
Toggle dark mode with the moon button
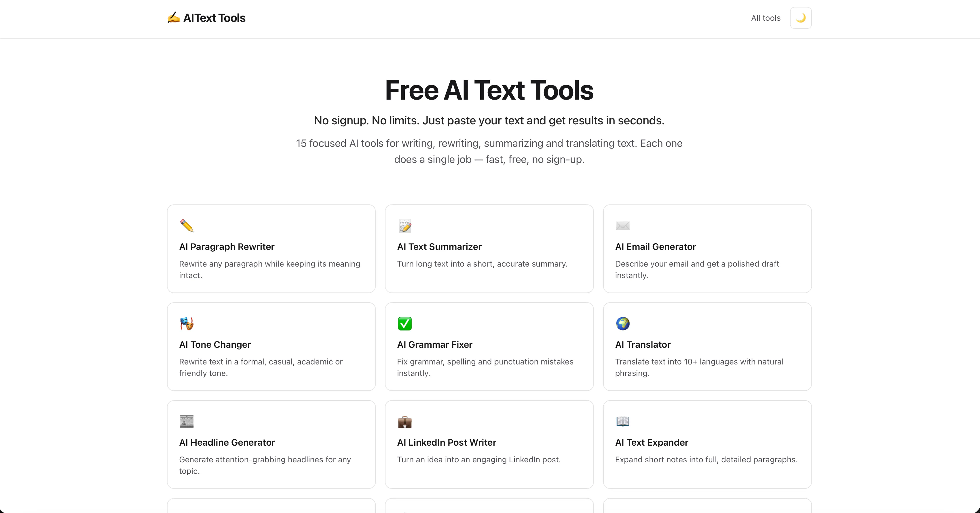click(800, 18)
